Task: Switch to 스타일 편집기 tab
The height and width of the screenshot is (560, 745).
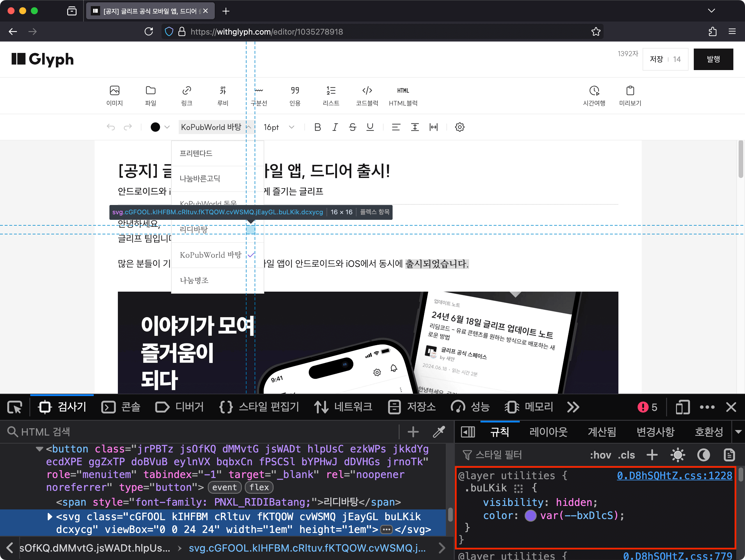Action: tap(259, 407)
